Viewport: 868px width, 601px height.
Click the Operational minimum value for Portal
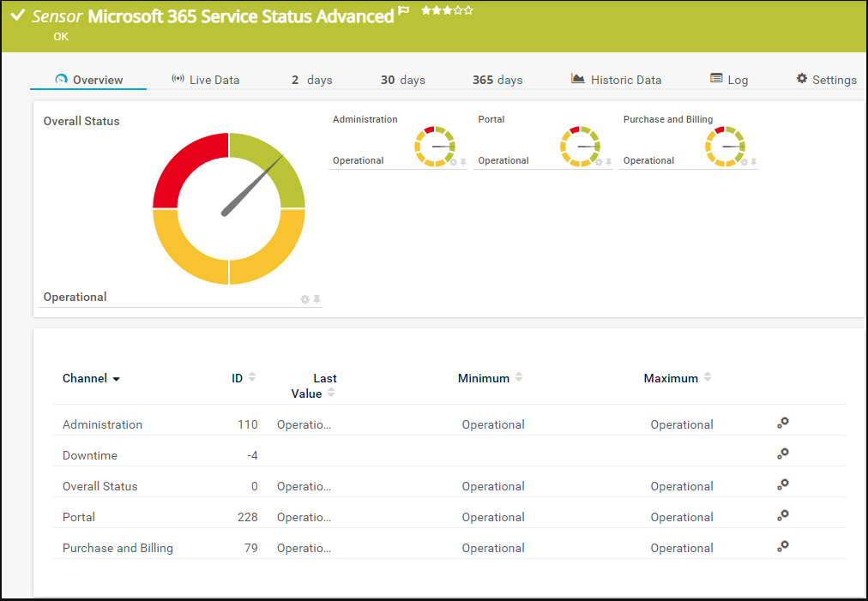click(493, 516)
